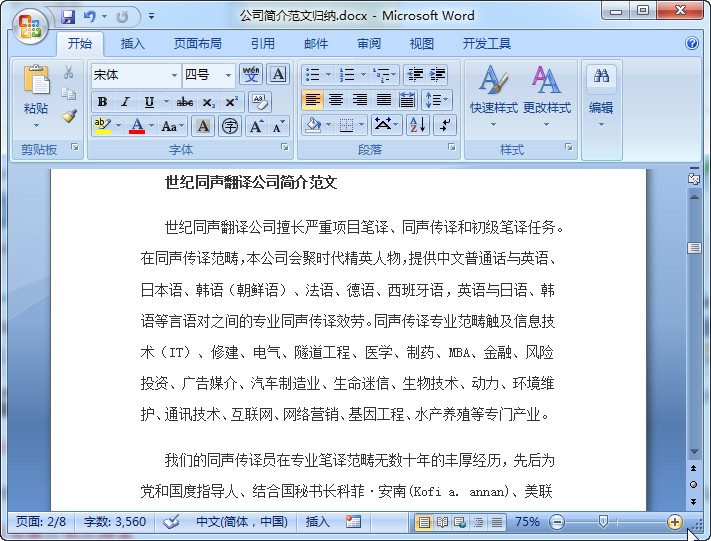Apply multilevel list
Viewport: 711px width, 541px height.
381,74
